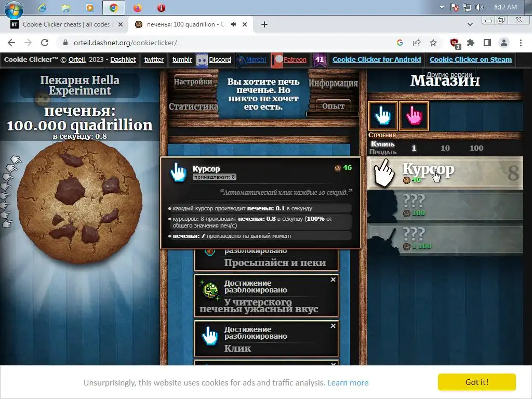Bookmark this page with star
The height and width of the screenshot is (399, 532).
coord(433,43)
